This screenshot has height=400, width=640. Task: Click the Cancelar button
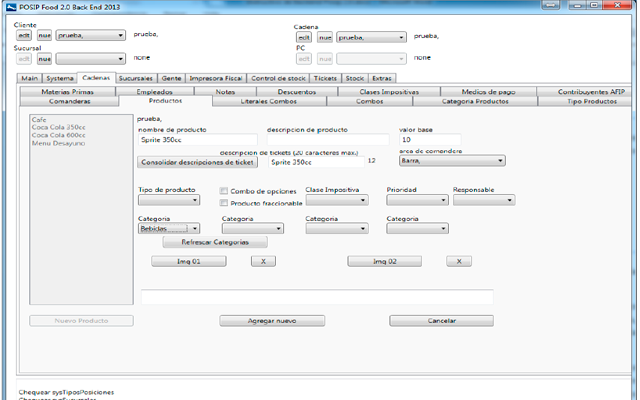point(441,321)
